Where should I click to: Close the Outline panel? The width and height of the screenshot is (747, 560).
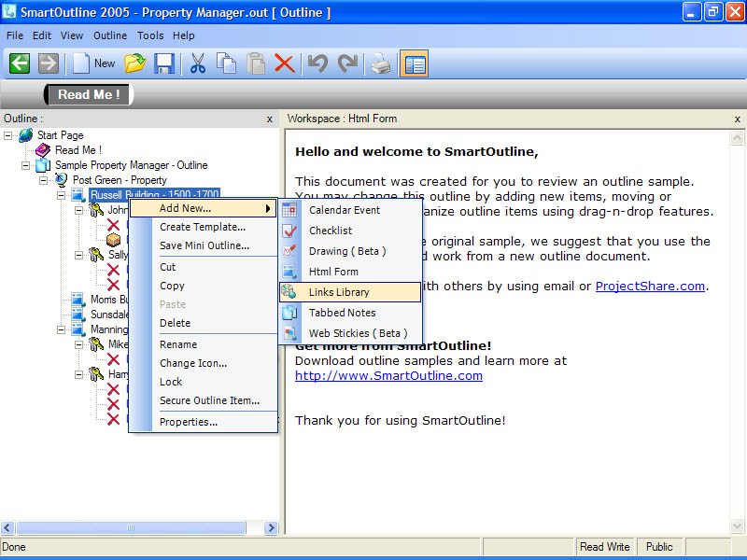tap(270, 119)
